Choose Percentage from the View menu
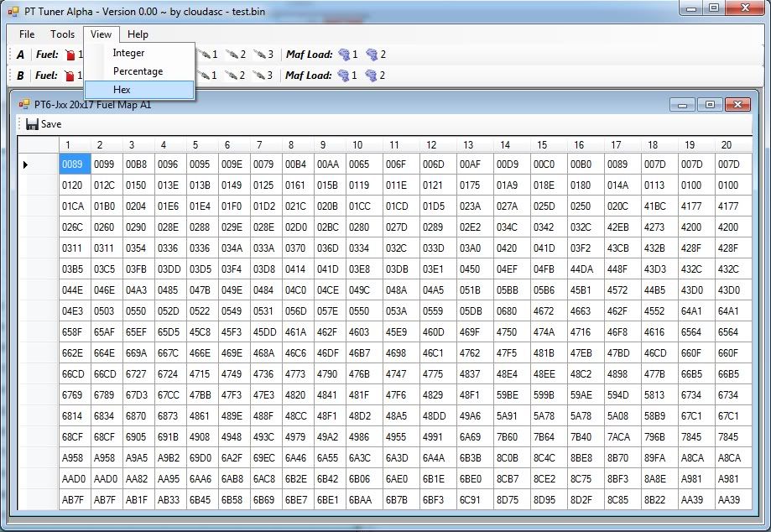This screenshot has width=771, height=532. pos(138,71)
